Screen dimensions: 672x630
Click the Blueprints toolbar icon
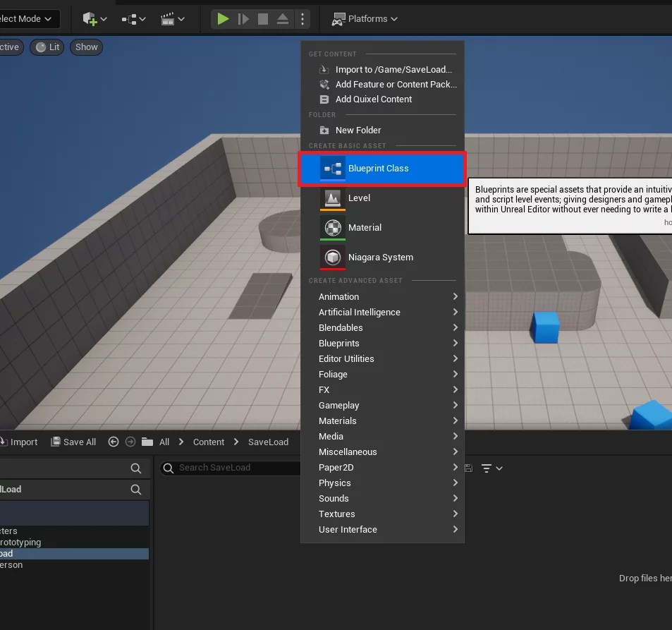[x=130, y=18]
